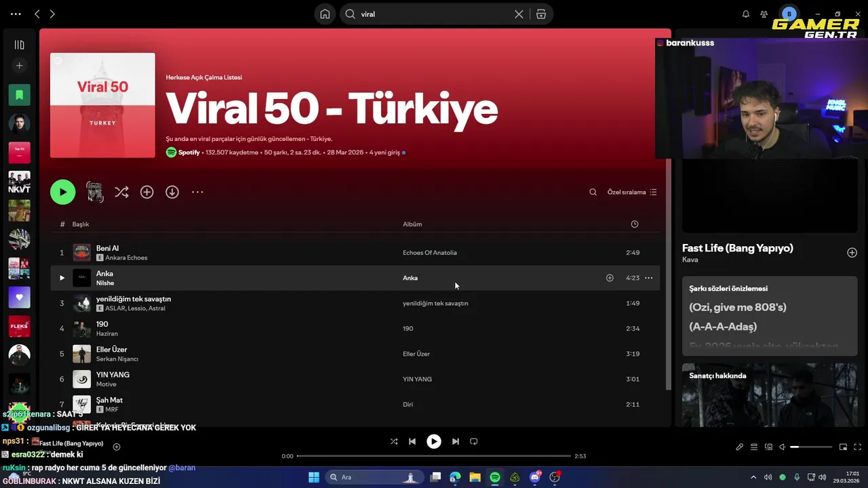Adjust the volume slider
The height and width of the screenshot is (488, 868).
point(811,447)
